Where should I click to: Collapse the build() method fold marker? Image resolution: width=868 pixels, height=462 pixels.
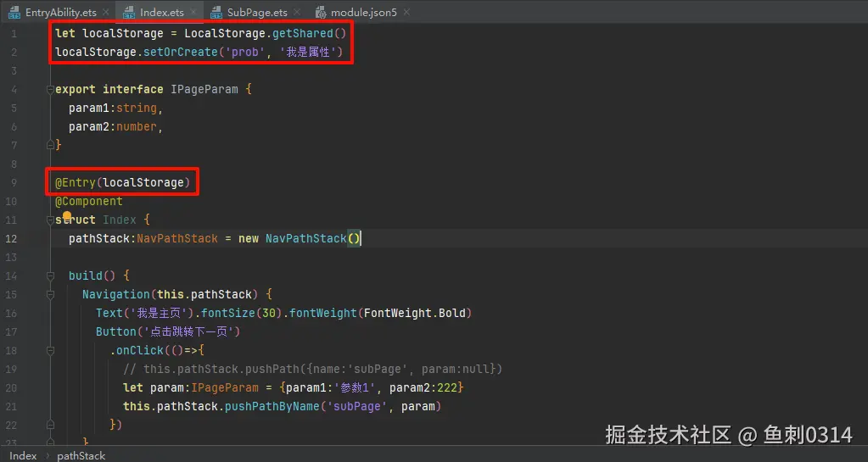point(50,276)
